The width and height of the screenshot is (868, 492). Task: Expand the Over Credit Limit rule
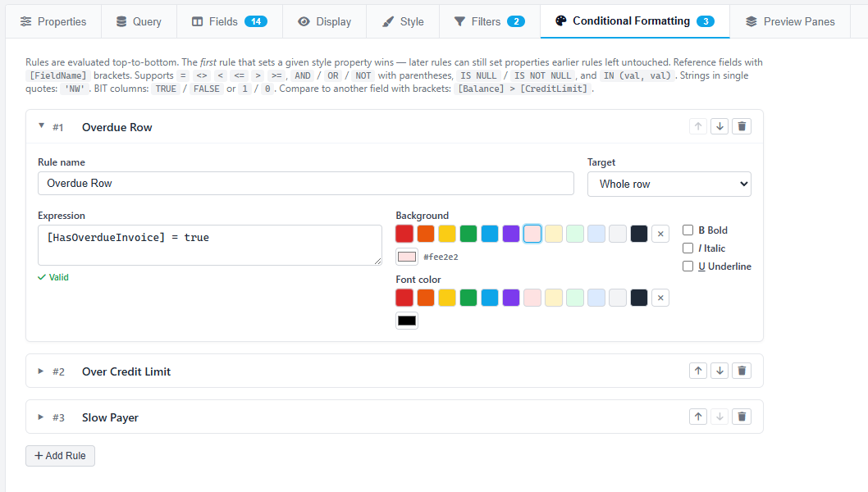pyautogui.click(x=40, y=371)
